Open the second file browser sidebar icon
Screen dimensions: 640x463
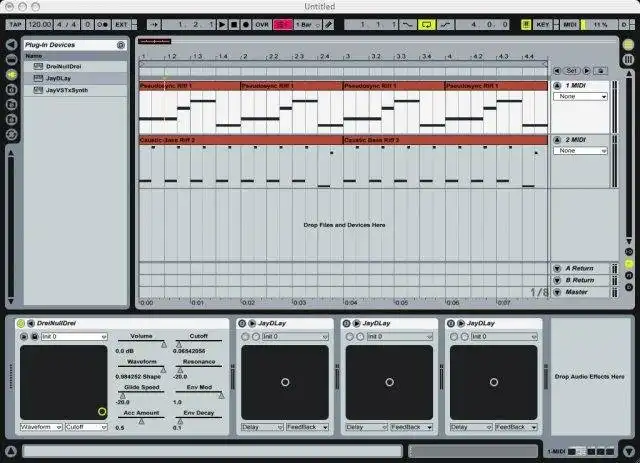(11, 105)
